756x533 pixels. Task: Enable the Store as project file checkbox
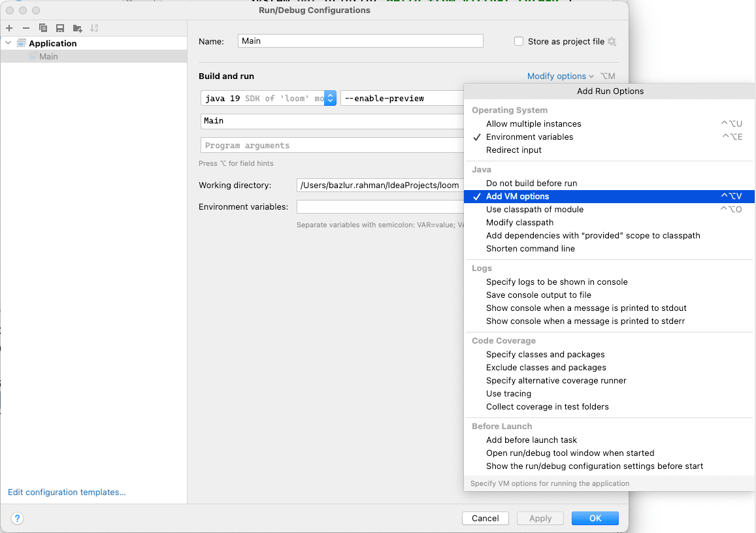pyautogui.click(x=519, y=41)
